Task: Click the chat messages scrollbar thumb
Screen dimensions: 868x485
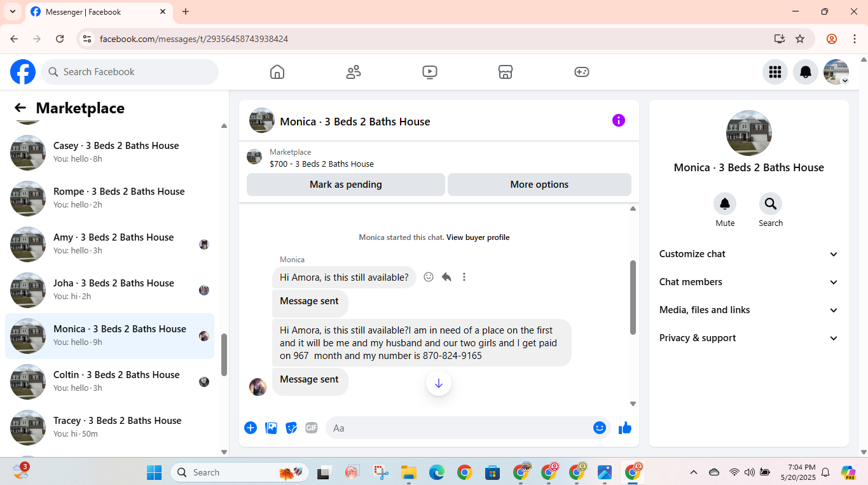Action: [633, 297]
